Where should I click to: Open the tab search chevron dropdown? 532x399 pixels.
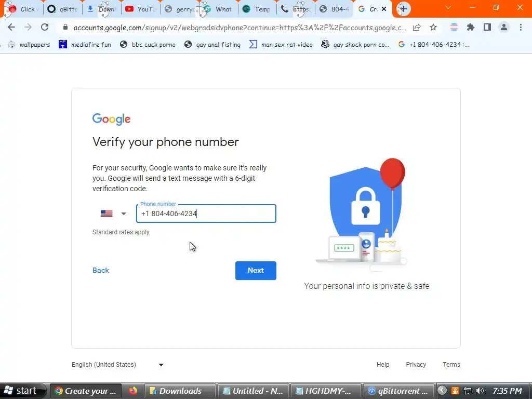[x=448, y=7]
